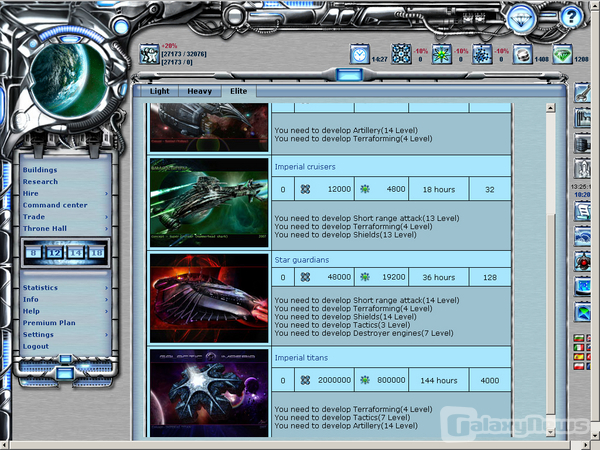The image size is (600, 450).
Task: Click the player avatar icon above tabs
Action: click(149, 53)
